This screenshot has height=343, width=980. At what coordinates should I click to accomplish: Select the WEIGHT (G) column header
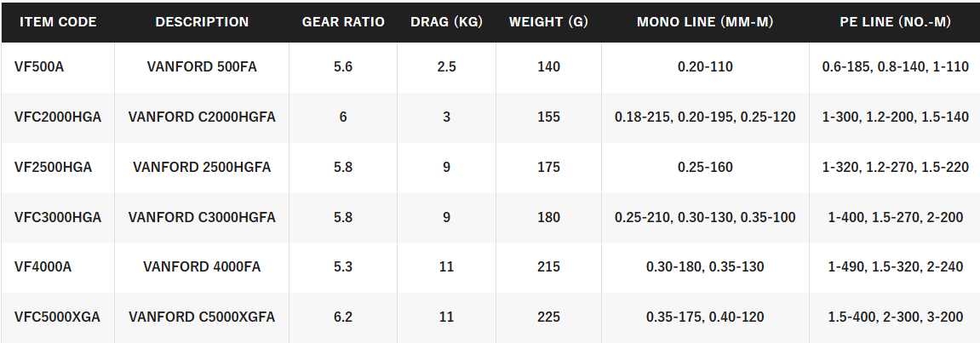click(x=548, y=22)
